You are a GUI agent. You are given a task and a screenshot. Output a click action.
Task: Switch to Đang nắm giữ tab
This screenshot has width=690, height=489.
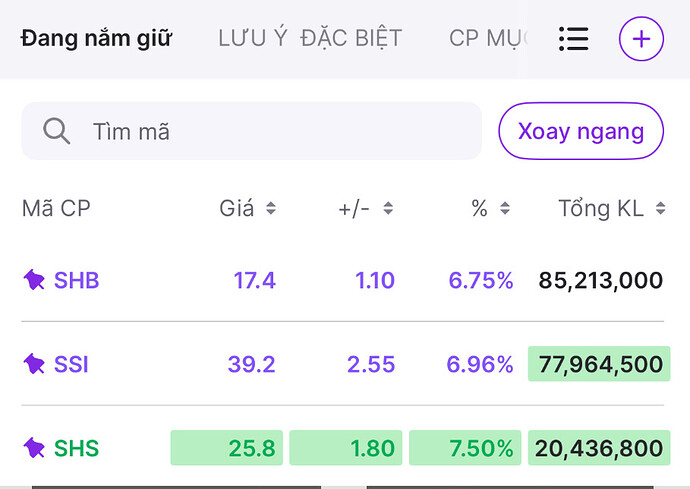[x=96, y=39]
